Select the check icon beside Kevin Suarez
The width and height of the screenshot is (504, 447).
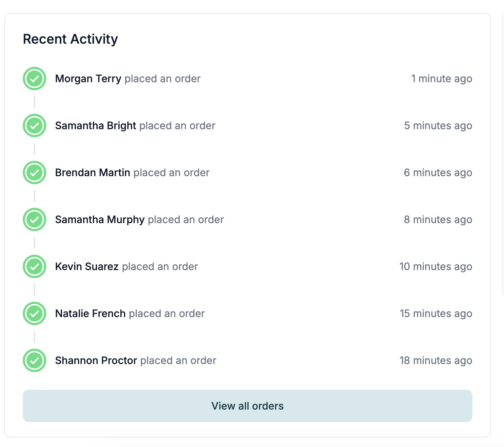click(34, 266)
